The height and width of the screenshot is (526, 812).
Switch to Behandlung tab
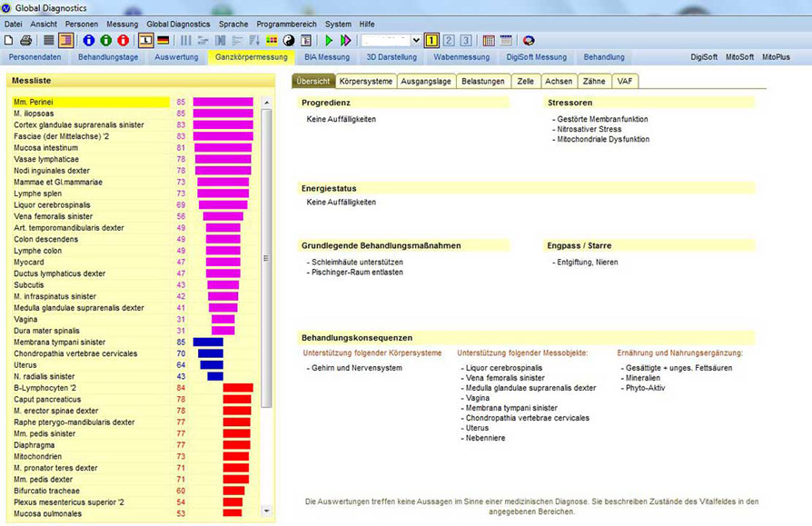[604, 57]
